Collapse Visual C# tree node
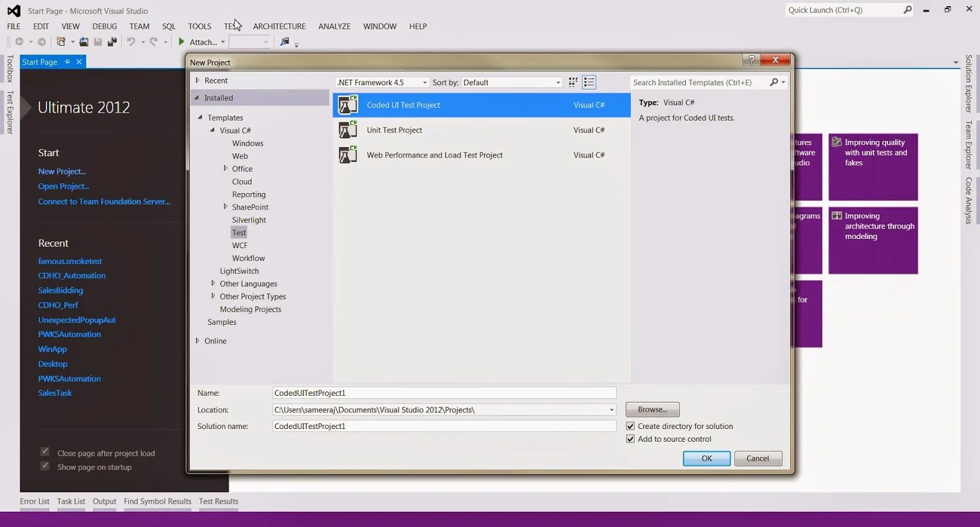Screen dimensions: 980x527 (x=213, y=130)
